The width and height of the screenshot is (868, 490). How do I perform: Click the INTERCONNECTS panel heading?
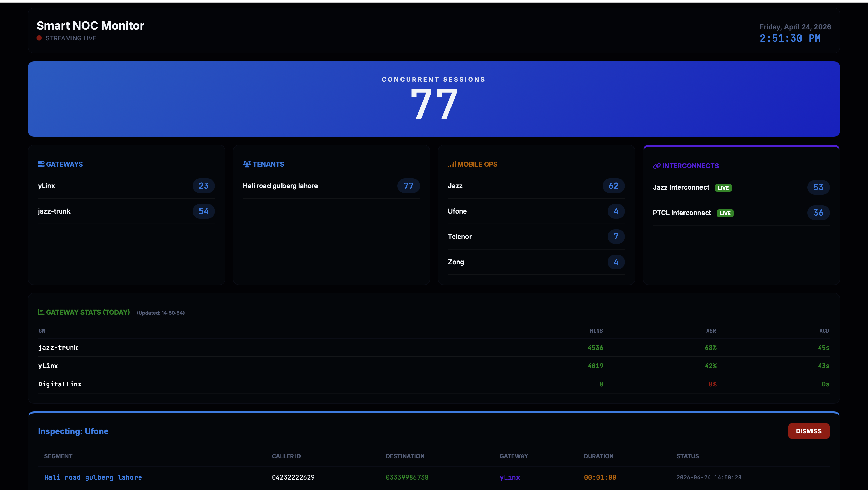690,166
